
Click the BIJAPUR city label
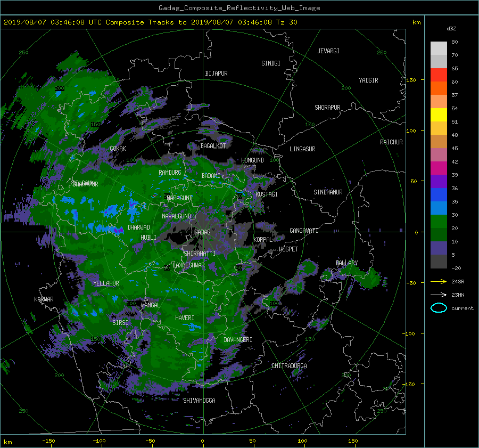pyautogui.click(x=216, y=74)
